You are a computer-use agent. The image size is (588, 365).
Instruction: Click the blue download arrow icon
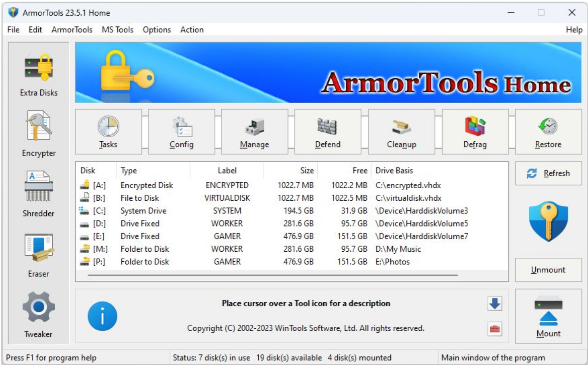coord(494,304)
